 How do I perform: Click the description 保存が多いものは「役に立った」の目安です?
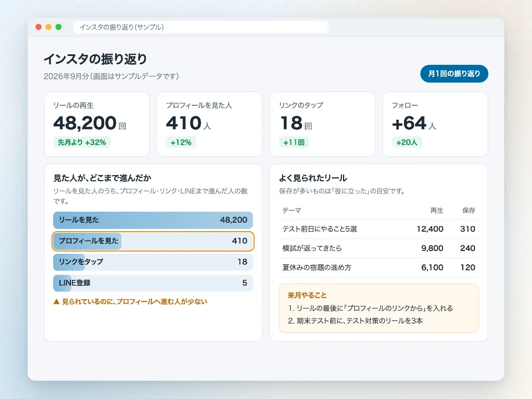tap(342, 191)
